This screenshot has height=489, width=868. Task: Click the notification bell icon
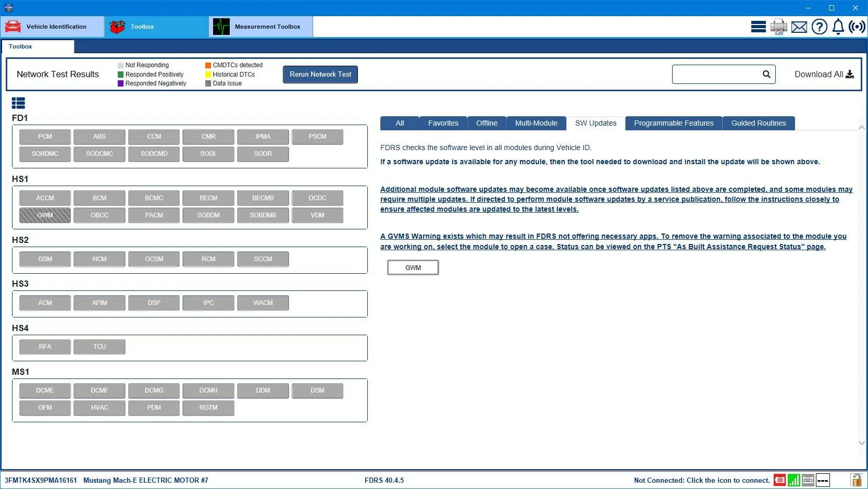pos(838,27)
